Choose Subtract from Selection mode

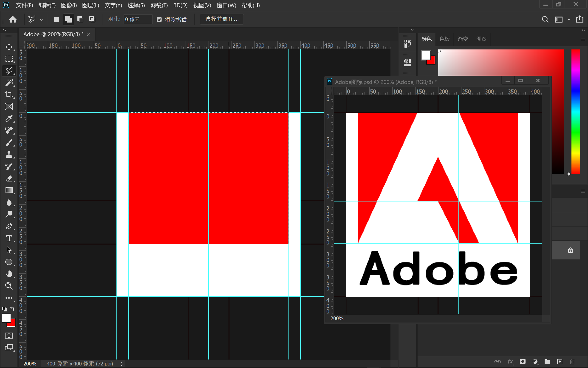coord(80,19)
